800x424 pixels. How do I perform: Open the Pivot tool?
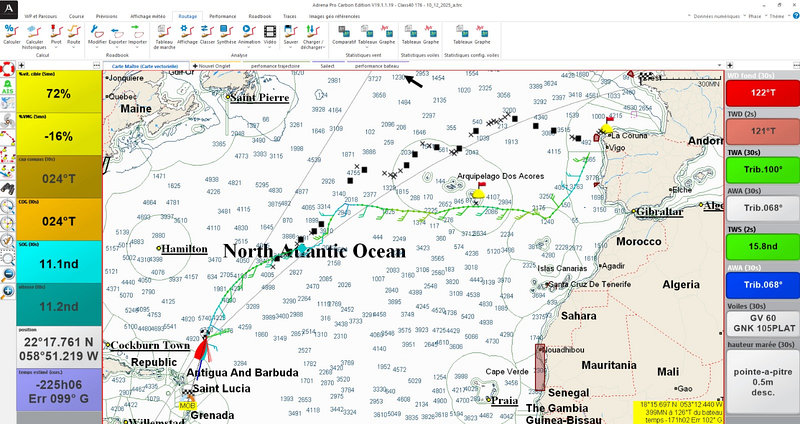click(56, 32)
